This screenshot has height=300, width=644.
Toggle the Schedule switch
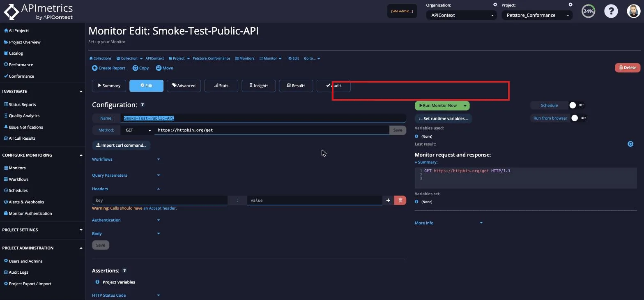pyautogui.click(x=577, y=105)
